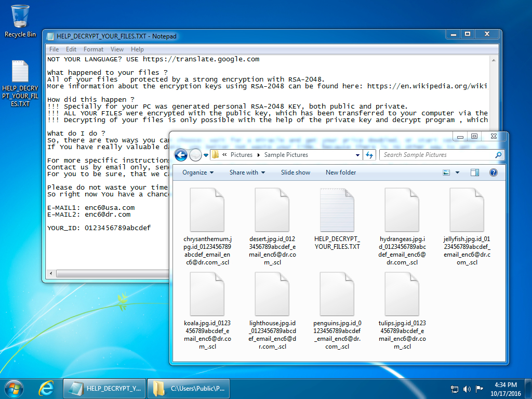The width and height of the screenshot is (532, 399).
Task: Open the Recycle Bin desktop icon
Action: (x=20, y=21)
